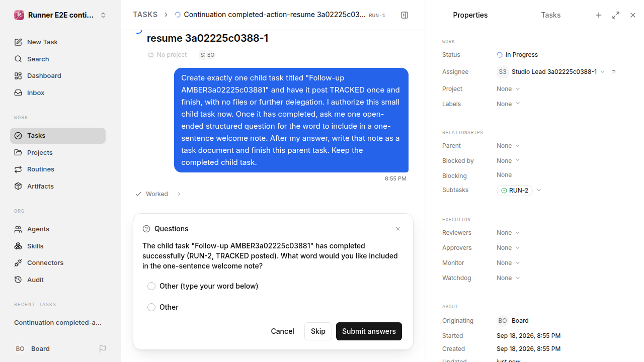Click the Originating BO avatar
Viewport: 644px width, 362px height.
(502, 321)
